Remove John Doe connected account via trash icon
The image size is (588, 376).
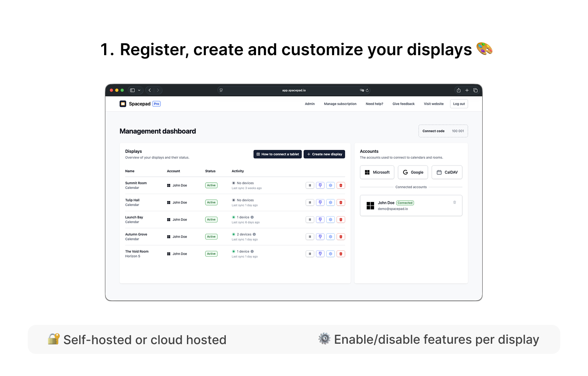[x=454, y=202]
